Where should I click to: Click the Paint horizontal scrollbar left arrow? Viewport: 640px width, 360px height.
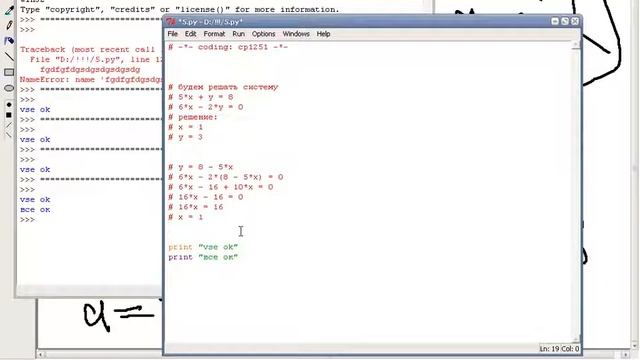coord(40,355)
